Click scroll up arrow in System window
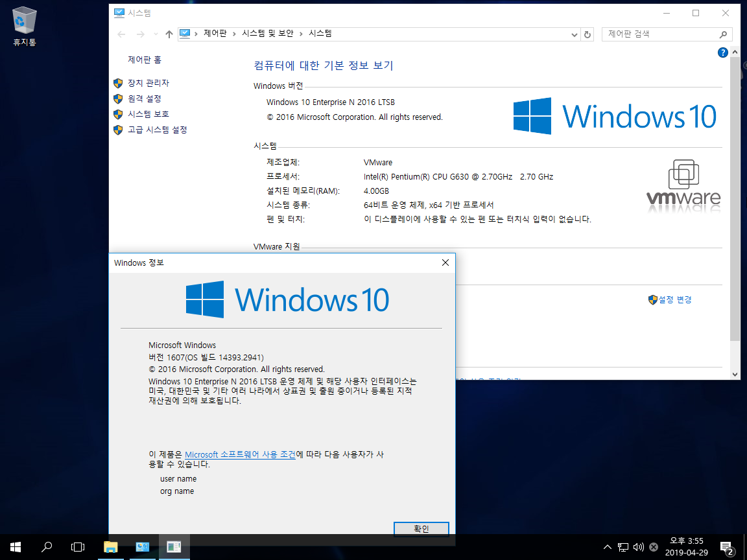 click(735, 52)
